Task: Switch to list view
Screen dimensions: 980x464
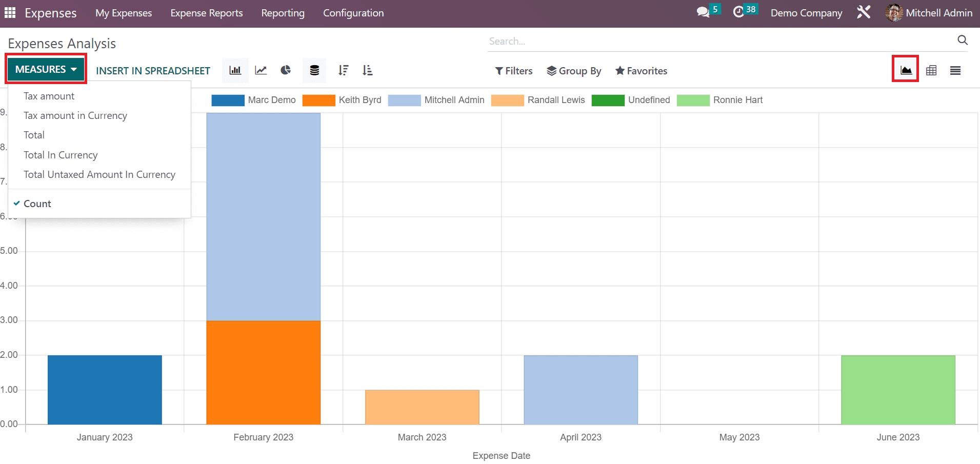Action: (955, 70)
